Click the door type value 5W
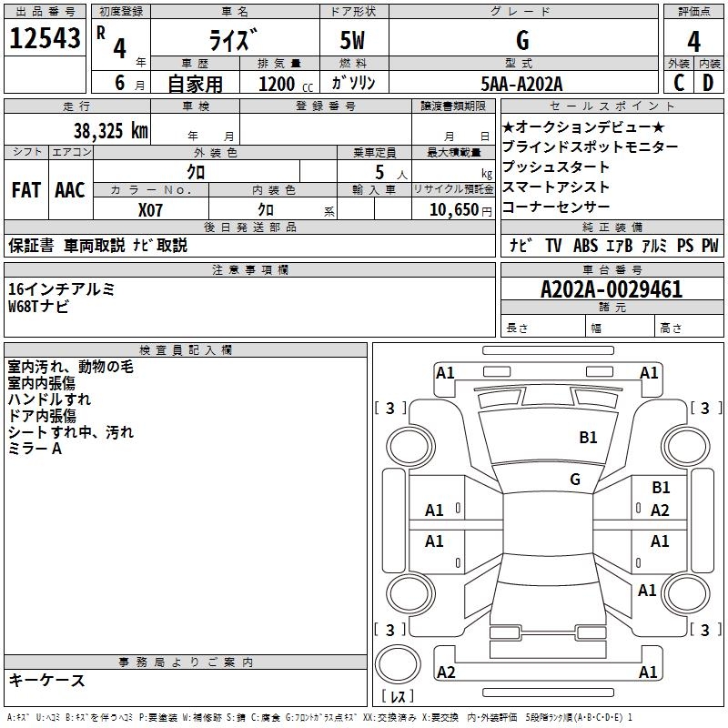The height and width of the screenshot is (728, 728). click(352, 40)
